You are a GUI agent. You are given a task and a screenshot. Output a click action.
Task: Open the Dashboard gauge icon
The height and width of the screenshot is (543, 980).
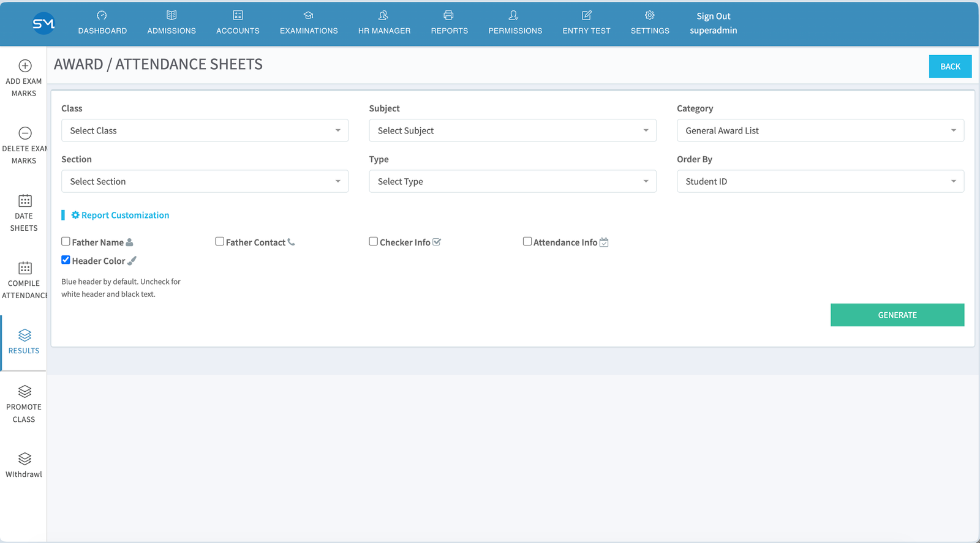102,15
